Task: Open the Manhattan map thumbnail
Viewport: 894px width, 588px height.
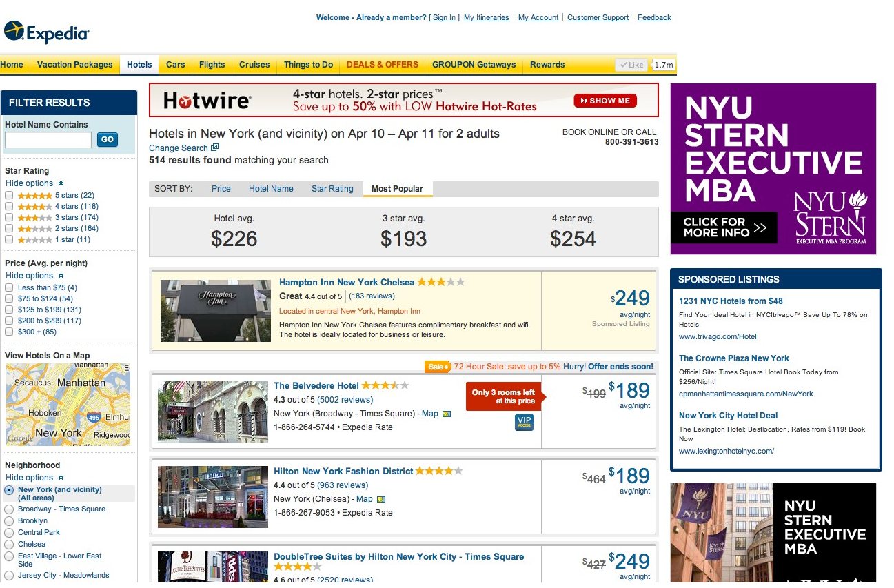Action: [x=68, y=405]
